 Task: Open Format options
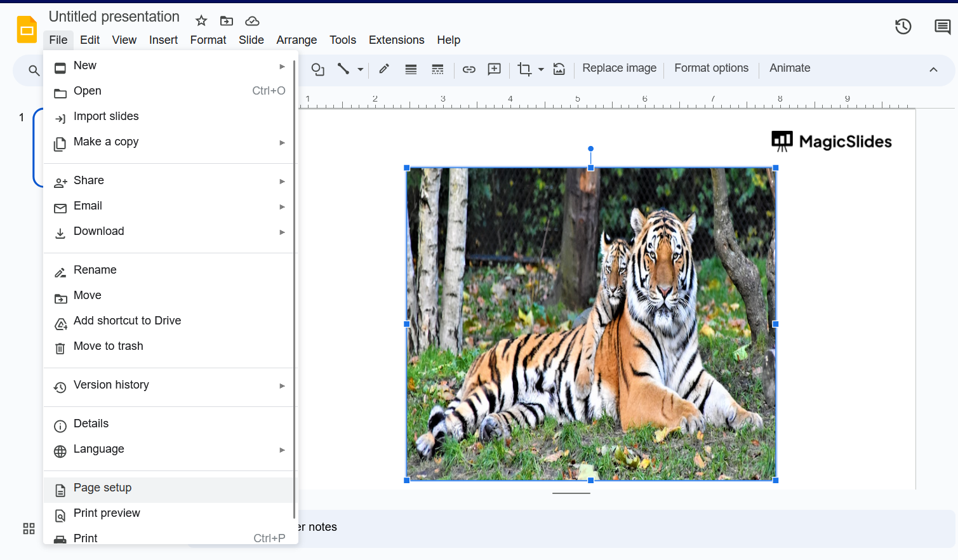(711, 68)
